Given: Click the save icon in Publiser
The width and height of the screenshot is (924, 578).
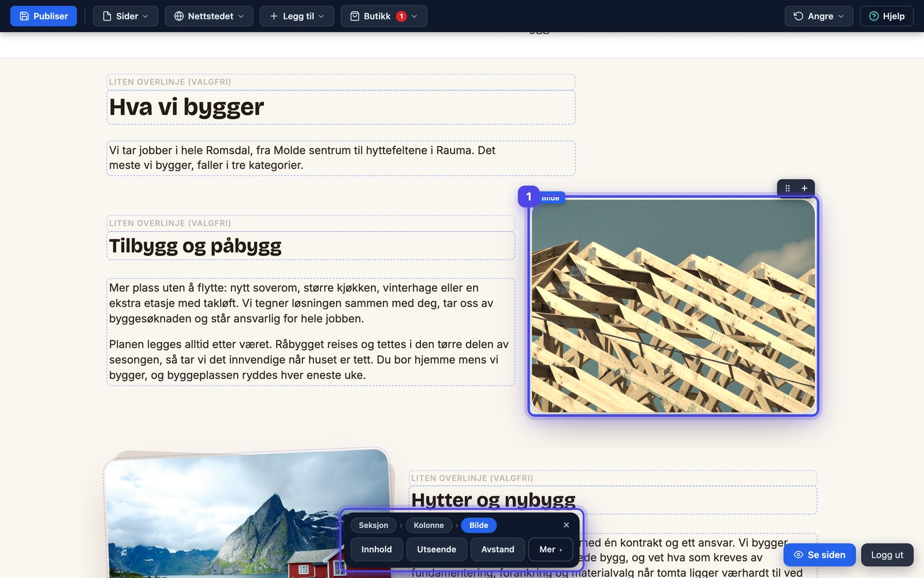Looking at the screenshot, I should 24,16.
